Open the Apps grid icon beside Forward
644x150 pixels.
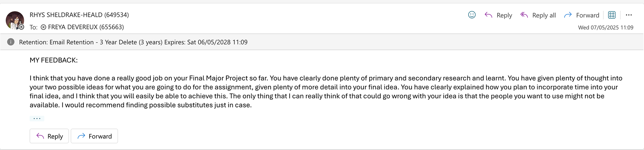pyautogui.click(x=612, y=15)
